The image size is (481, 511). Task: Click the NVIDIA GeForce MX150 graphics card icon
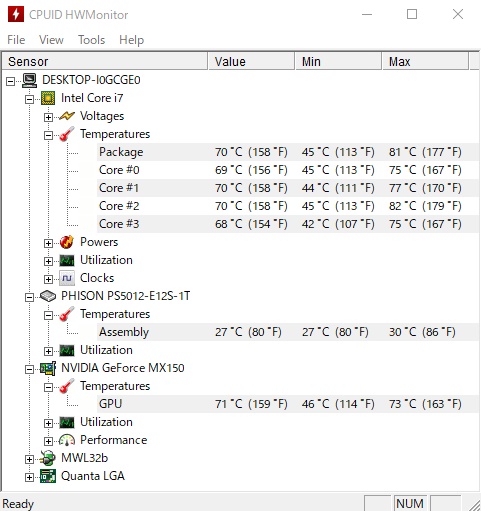click(x=48, y=368)
